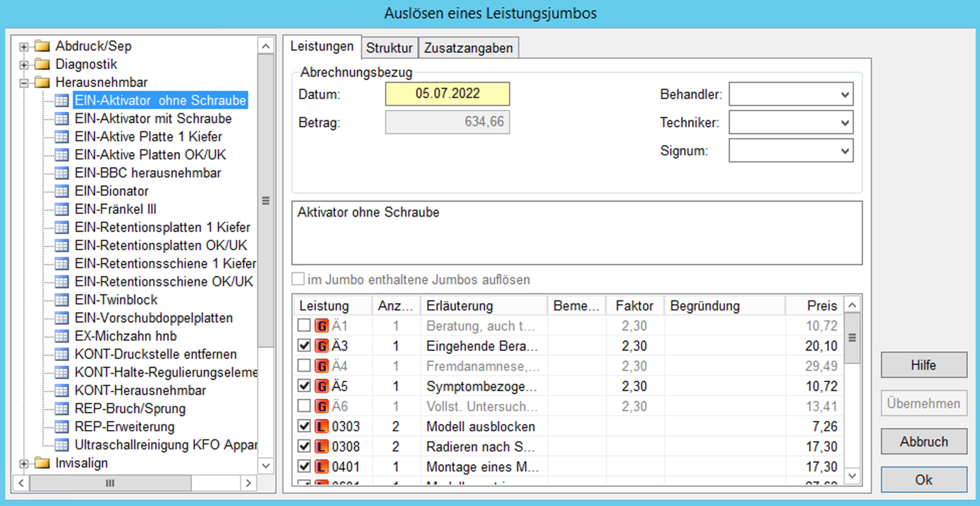This screenshot has width=980, height=506.
Task: Click the red L icon for 0303
Action: coord(321,427)
